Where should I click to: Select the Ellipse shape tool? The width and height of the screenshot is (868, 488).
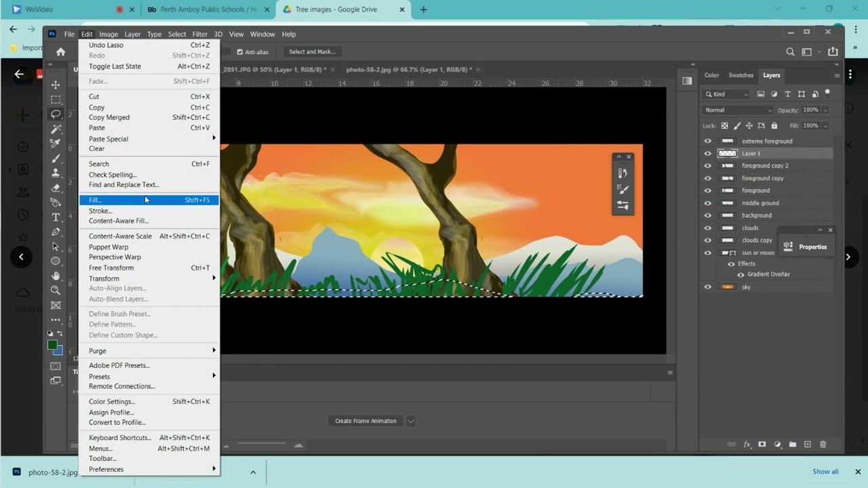(x=56, y=261)
